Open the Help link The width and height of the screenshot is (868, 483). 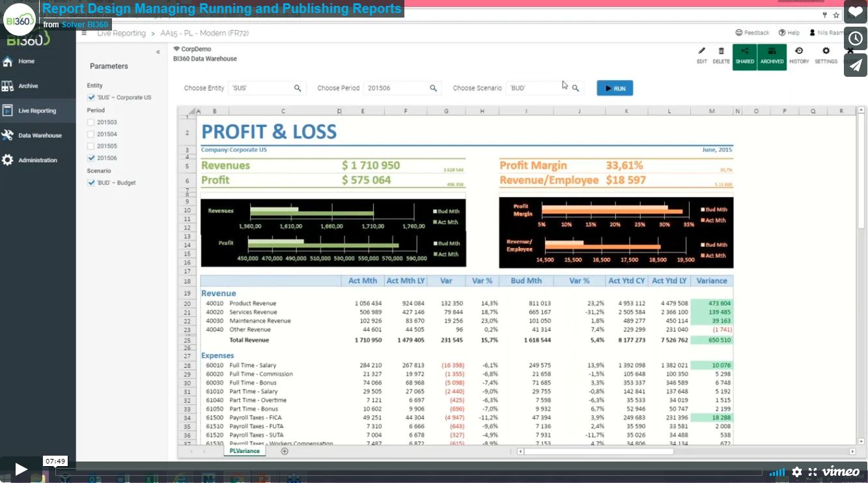point(789,33)
